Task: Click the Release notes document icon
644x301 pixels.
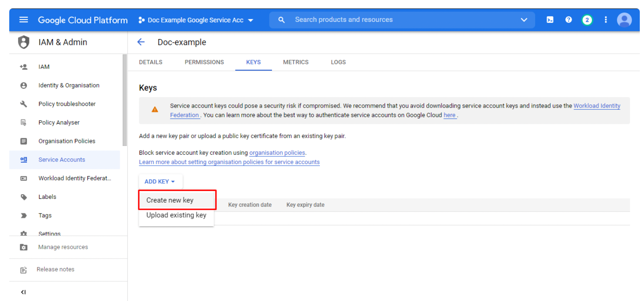Action: click(24, 270)
